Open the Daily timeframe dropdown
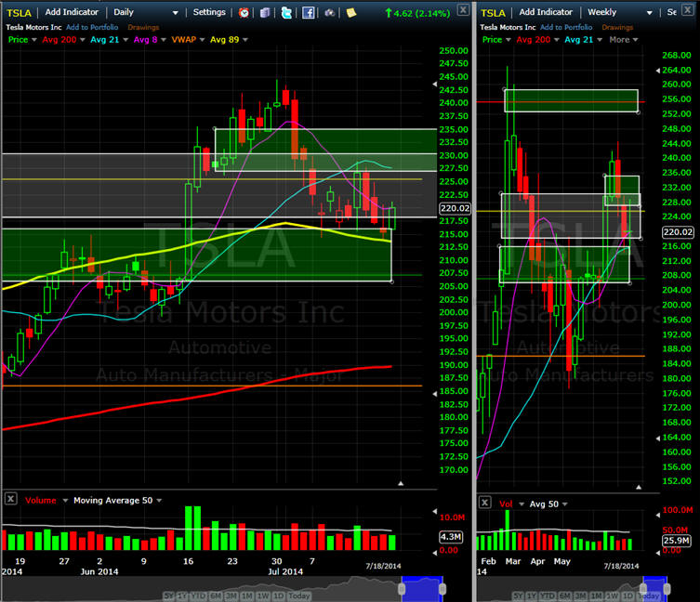The image size is (700, 602). tap(146, 12)
